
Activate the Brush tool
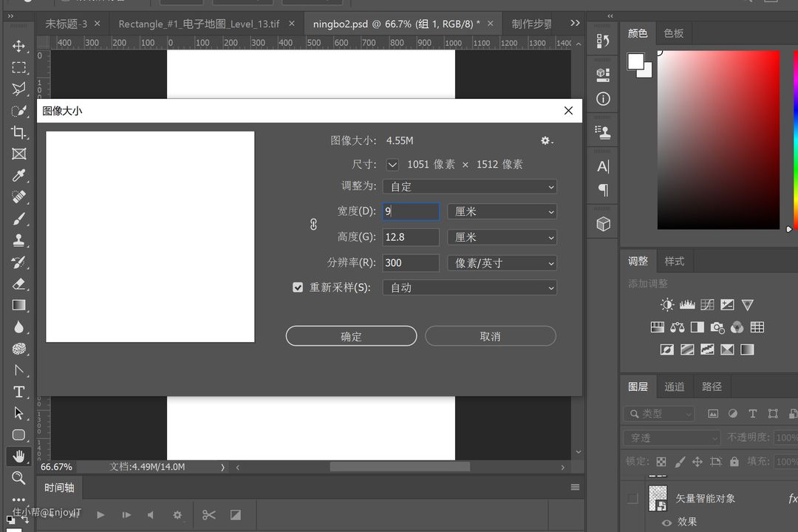pos(19,219)
